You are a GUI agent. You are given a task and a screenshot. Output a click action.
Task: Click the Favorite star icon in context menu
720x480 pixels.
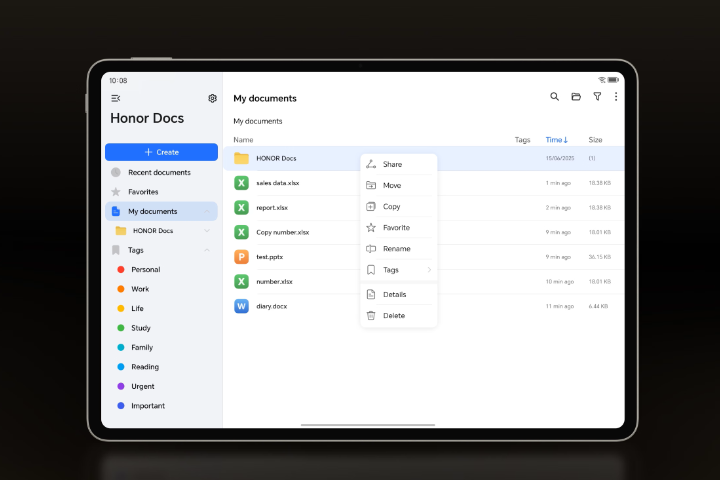(x=371, y=227)
